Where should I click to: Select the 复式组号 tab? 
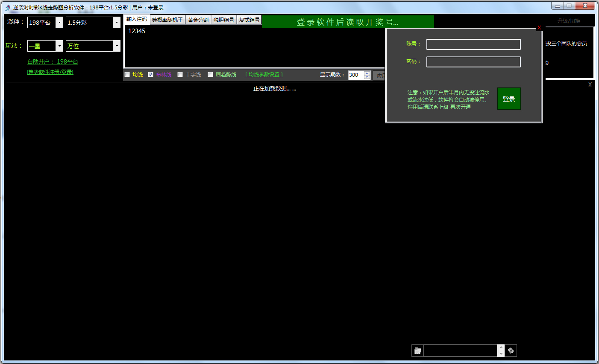coord(249,20)
